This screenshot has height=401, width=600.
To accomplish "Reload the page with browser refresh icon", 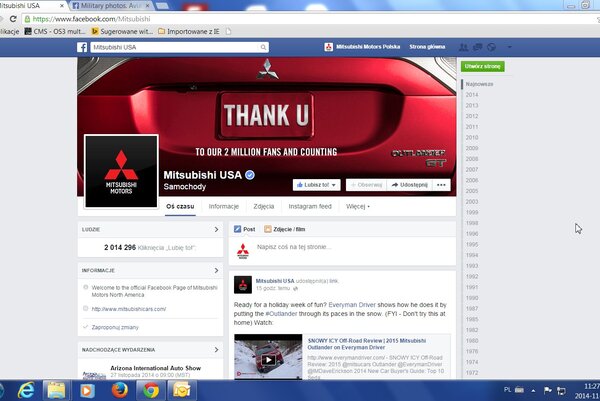I will pos(13,19).
